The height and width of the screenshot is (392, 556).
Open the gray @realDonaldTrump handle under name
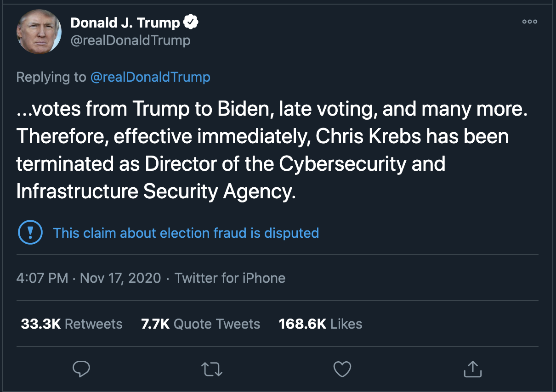pyautogui.click(x=130, y=40)
